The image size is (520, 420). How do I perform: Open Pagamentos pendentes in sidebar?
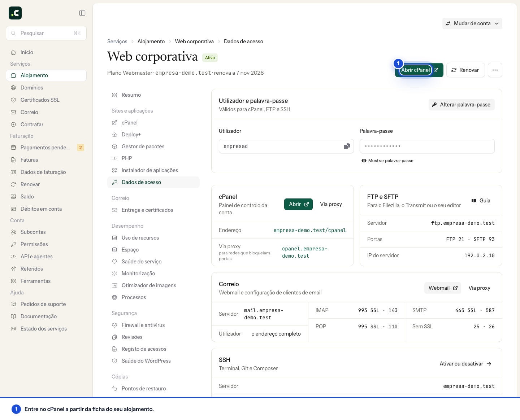46,148
